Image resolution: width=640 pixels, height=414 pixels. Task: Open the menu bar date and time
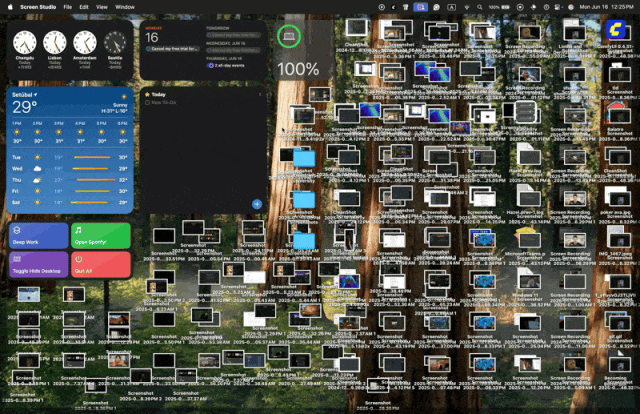click(x=606, y=7)
